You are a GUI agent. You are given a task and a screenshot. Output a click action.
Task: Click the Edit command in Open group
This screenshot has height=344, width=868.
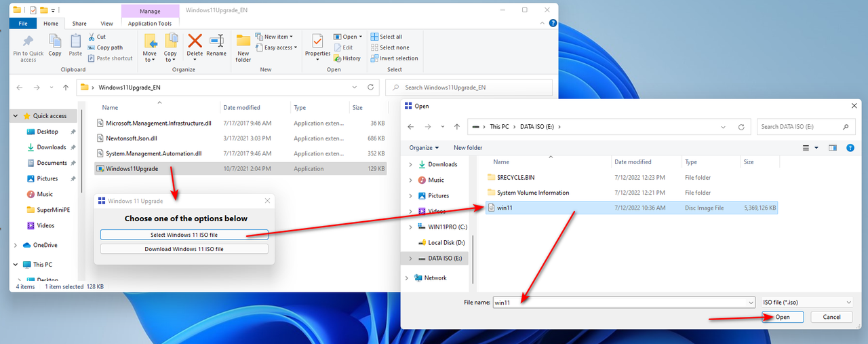(343, 47)
